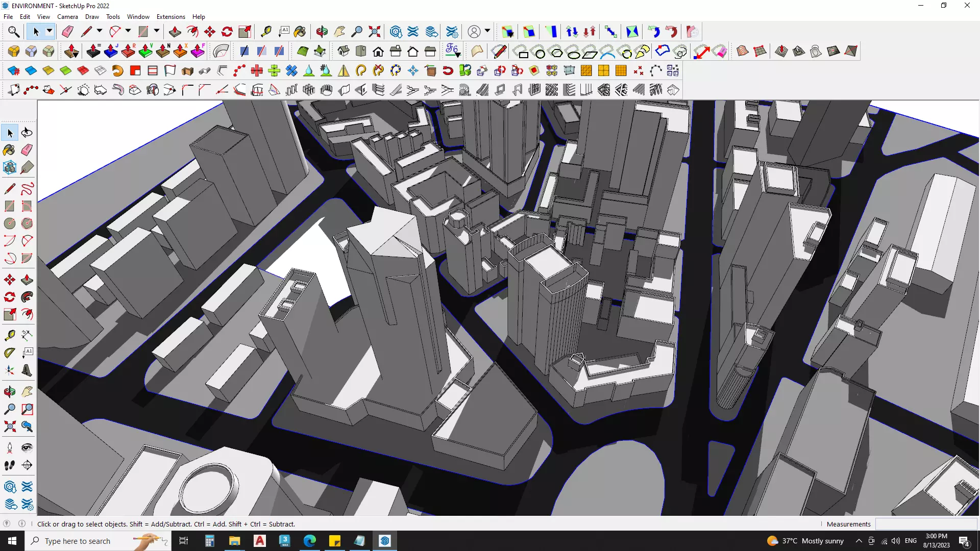Viewport: 980px width, 551px height.
Task: Select the Eraser tool in top toolbar
Action: tap(67, 32)
